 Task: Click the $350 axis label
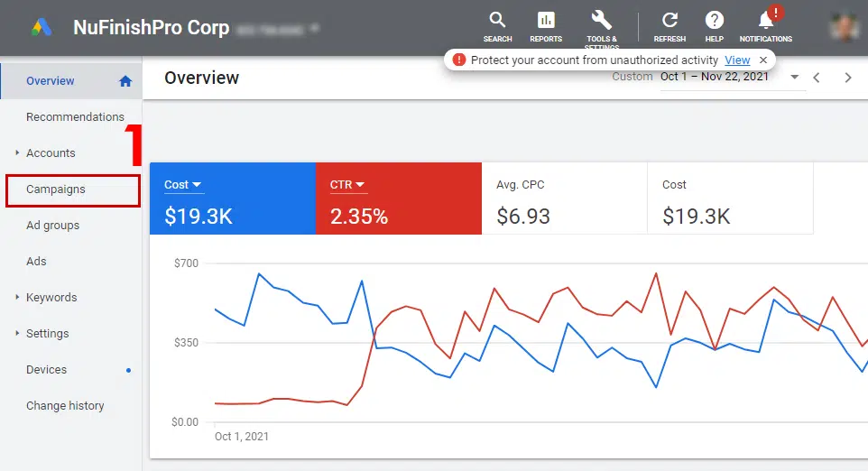(186, 343)
